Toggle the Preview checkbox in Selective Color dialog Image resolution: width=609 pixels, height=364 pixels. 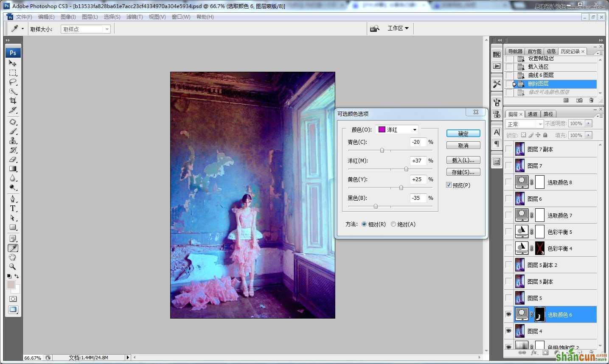[x=449, y=185]
